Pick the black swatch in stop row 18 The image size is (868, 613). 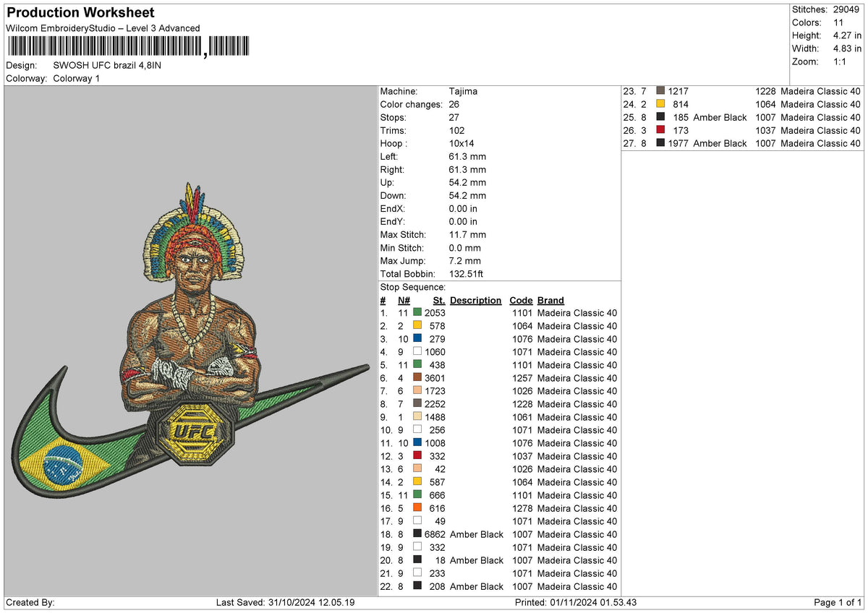tap(417, 534)
